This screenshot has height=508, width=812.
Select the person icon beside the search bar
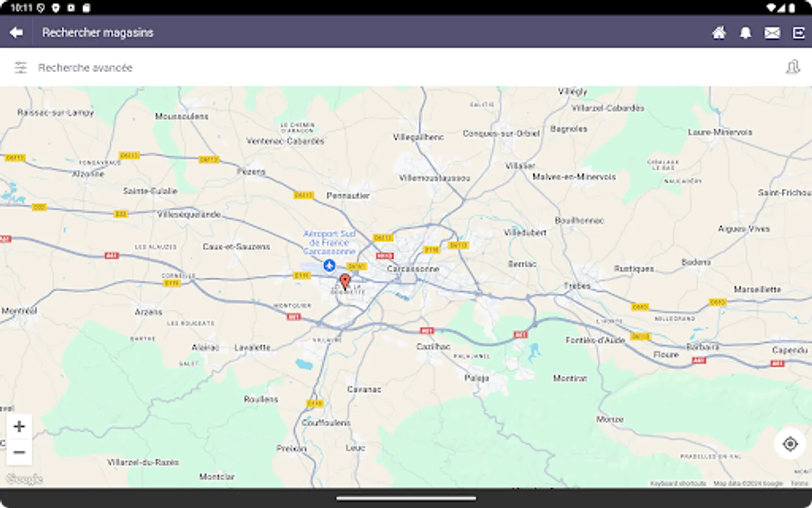click(793, 67)
